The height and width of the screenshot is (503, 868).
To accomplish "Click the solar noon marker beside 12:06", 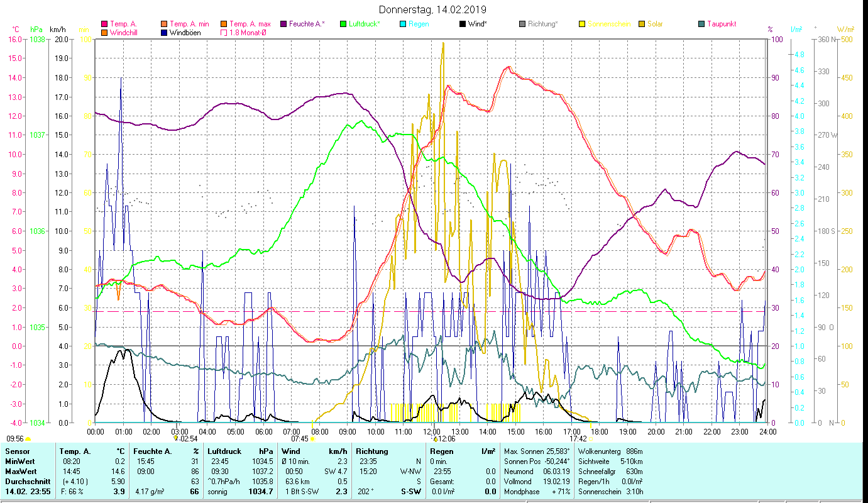I will [436, 439].
